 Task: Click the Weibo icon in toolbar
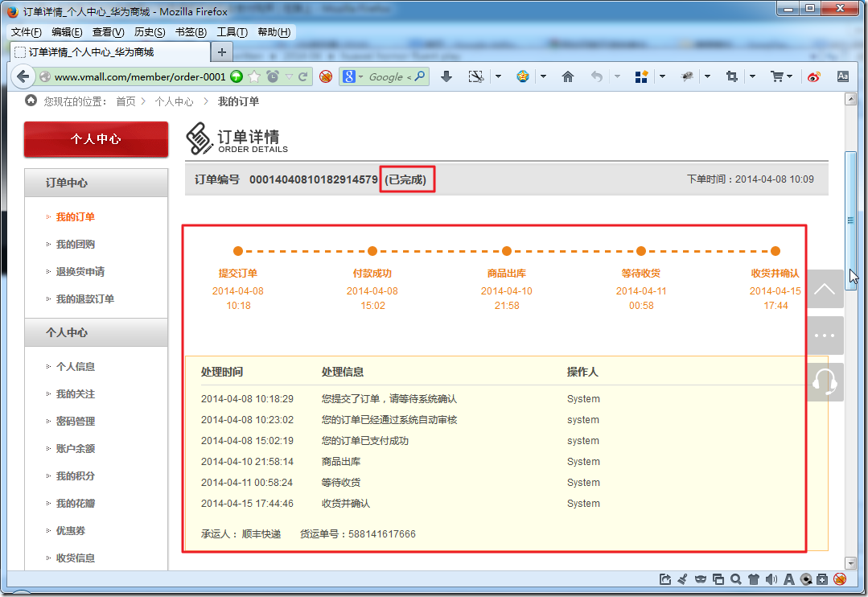pos(814,76)
